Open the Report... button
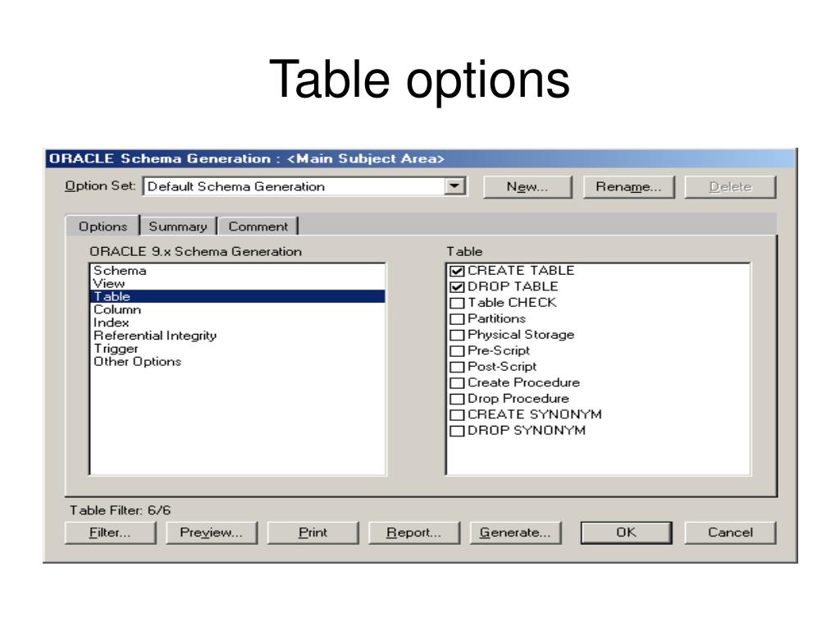The image size is (840, 630). (x=413, y=532)
